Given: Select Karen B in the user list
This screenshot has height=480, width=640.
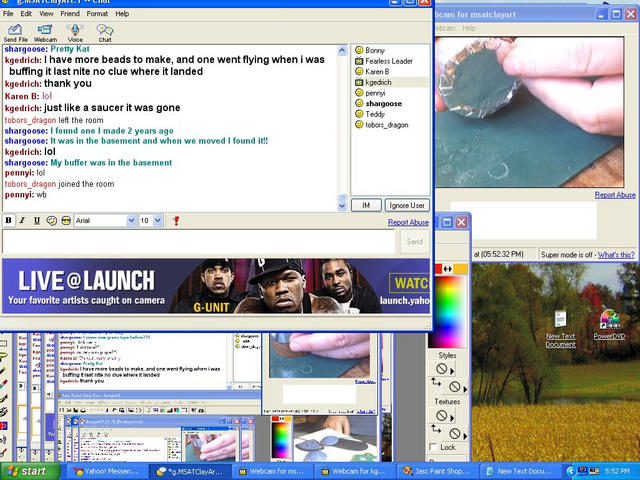Looking at the screenshot, I should pyautogui.click(x=377, y=71).
